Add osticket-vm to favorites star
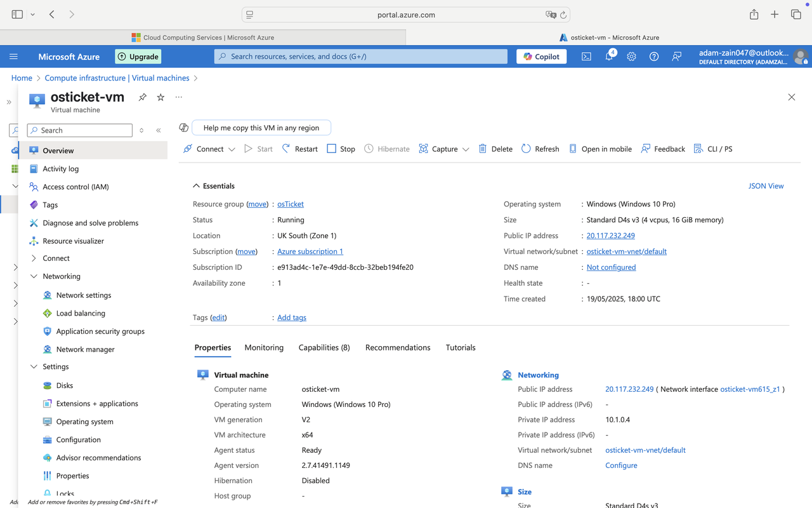Screen dimensions: 812x508 [160, 97]
